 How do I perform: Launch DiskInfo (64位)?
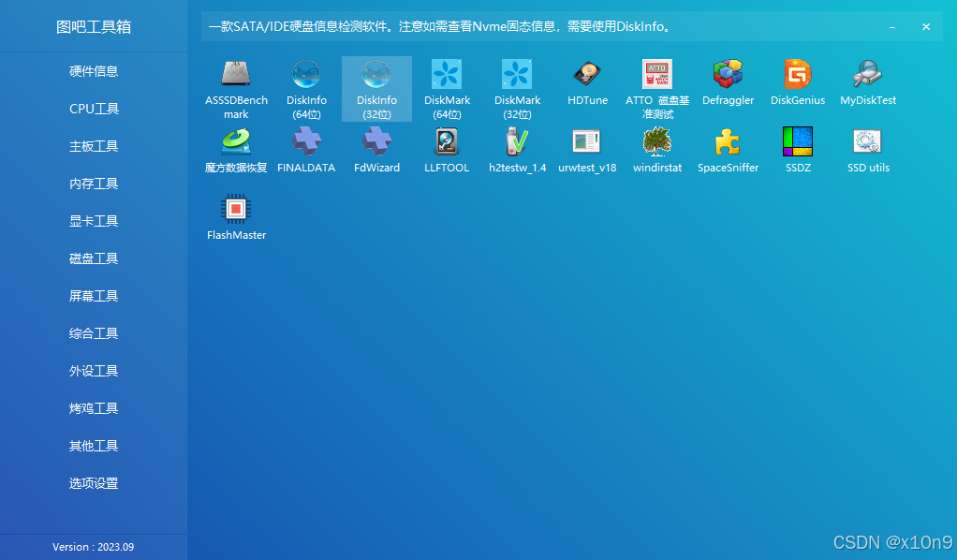[x=306, y=89]
